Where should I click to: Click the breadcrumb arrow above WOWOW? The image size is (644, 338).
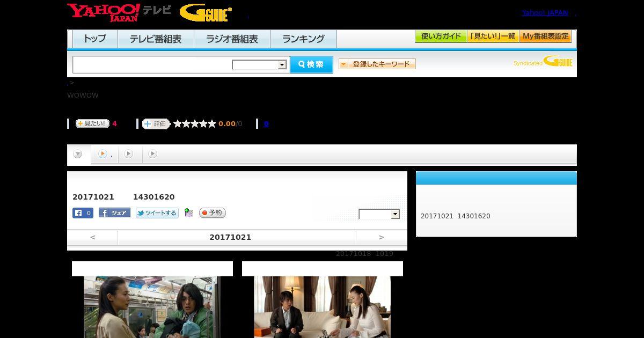71,83
